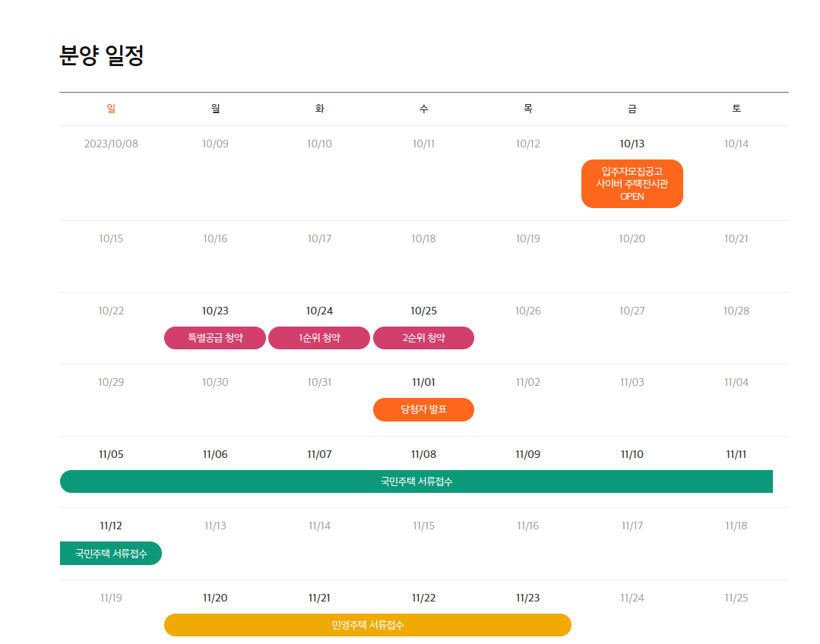Select the 11/05 date cell
This screenshot has width=820, height=644.
tap(111, 453)
